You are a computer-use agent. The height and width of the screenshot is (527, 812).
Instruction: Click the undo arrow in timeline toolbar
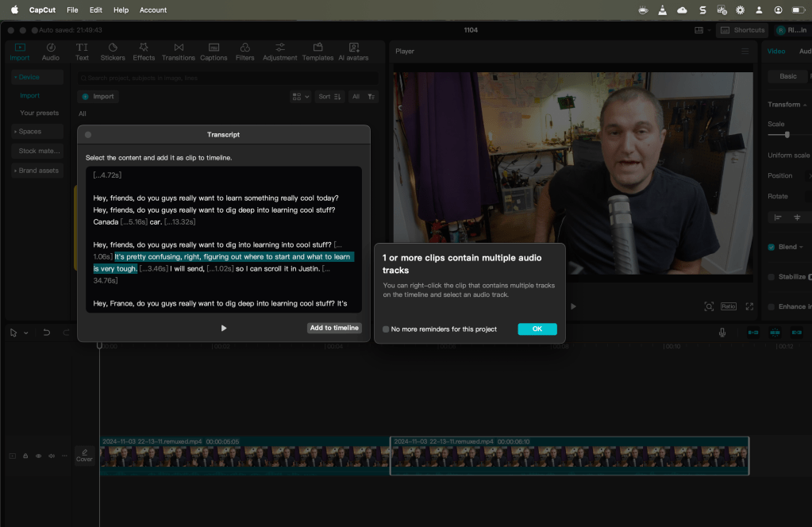[46, 333]
